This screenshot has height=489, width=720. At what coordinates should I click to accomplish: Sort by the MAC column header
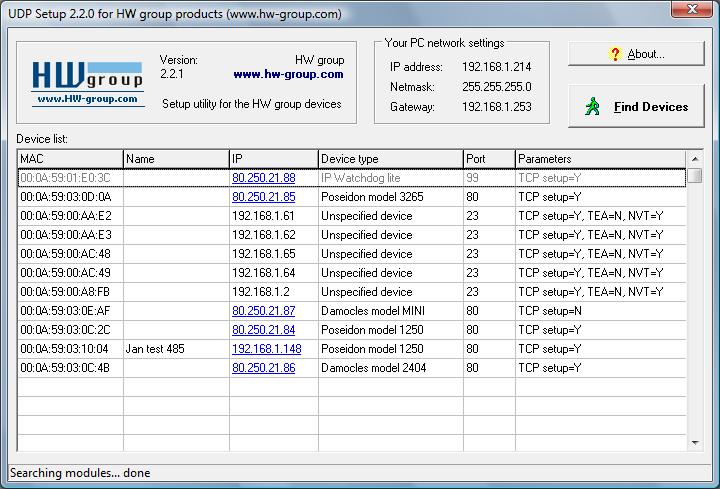click(70, 159)
